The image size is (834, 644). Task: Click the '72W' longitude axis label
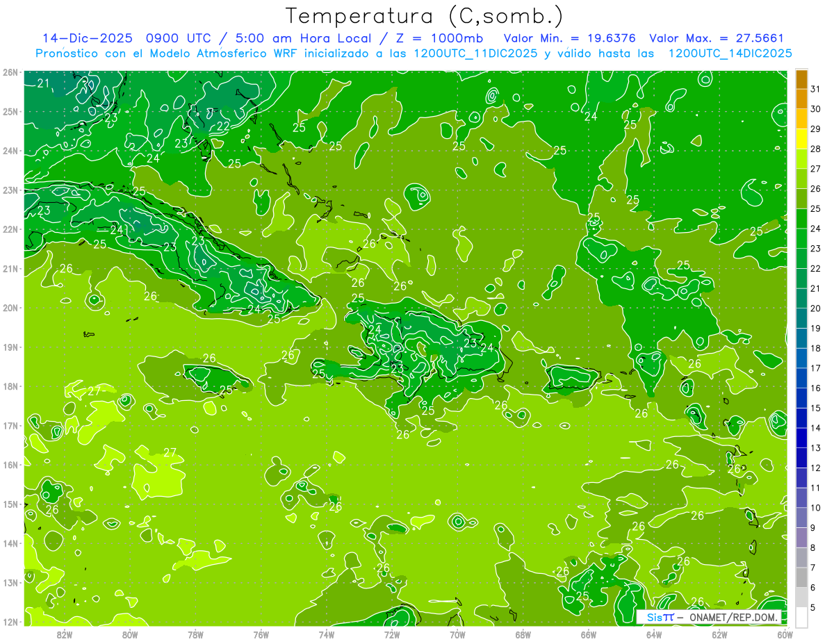tap(392, 634)
